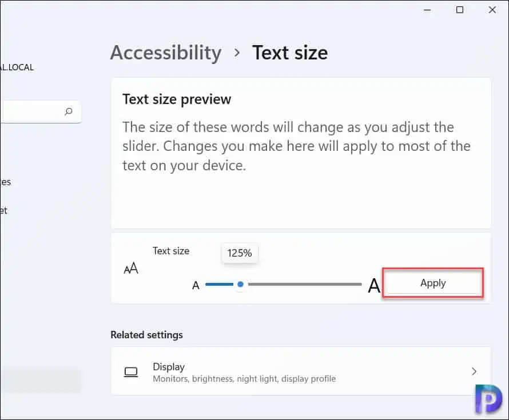Viewport: 509px width, 420px height.
Task: Click the AA text size icon
Action: (131, 268)
